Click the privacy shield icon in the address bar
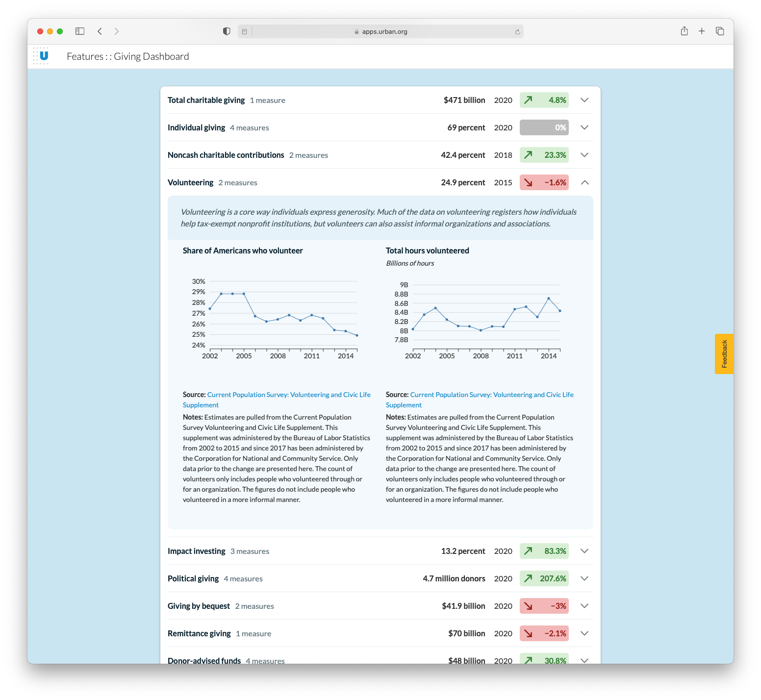This screenshot has height=700, width=761. tap(226, 31)
